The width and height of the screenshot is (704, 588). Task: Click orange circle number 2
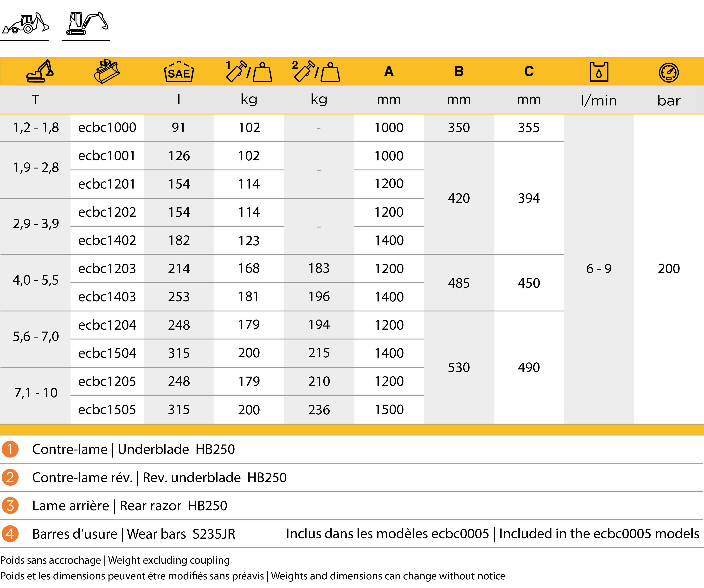[10, 477]
